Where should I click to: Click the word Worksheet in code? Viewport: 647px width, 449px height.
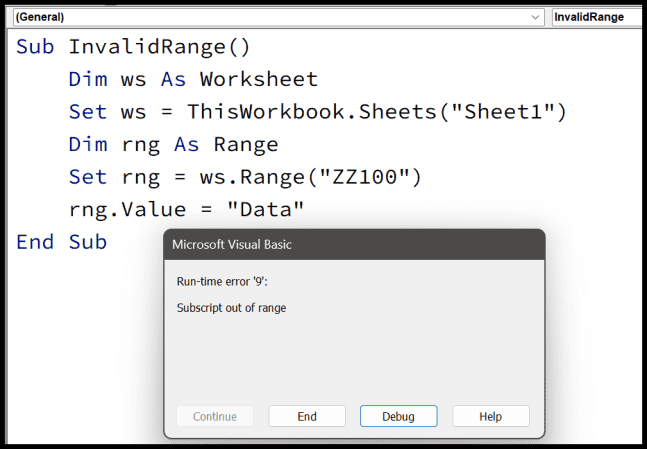258,79
